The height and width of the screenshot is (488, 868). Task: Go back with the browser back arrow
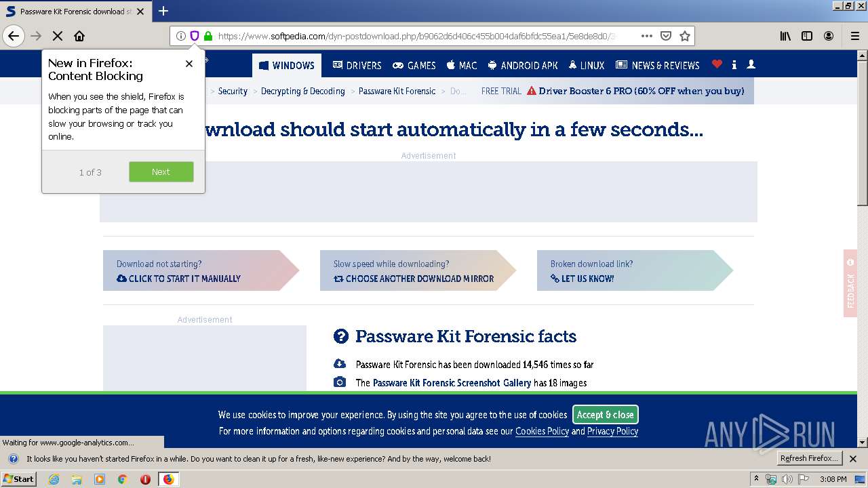pos(14,36)
